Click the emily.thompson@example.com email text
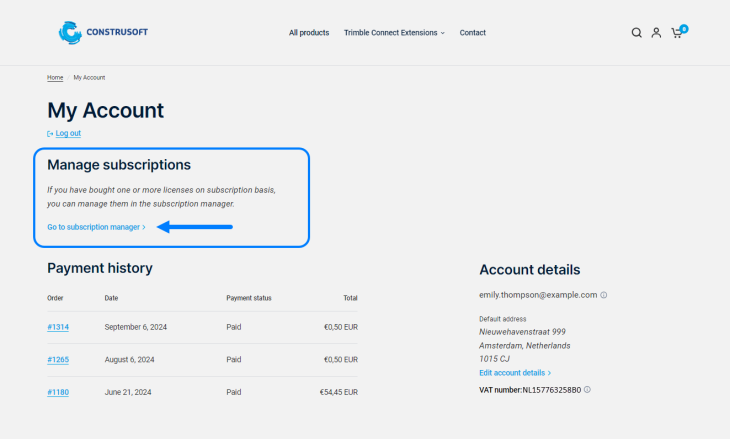 point(538,295)
